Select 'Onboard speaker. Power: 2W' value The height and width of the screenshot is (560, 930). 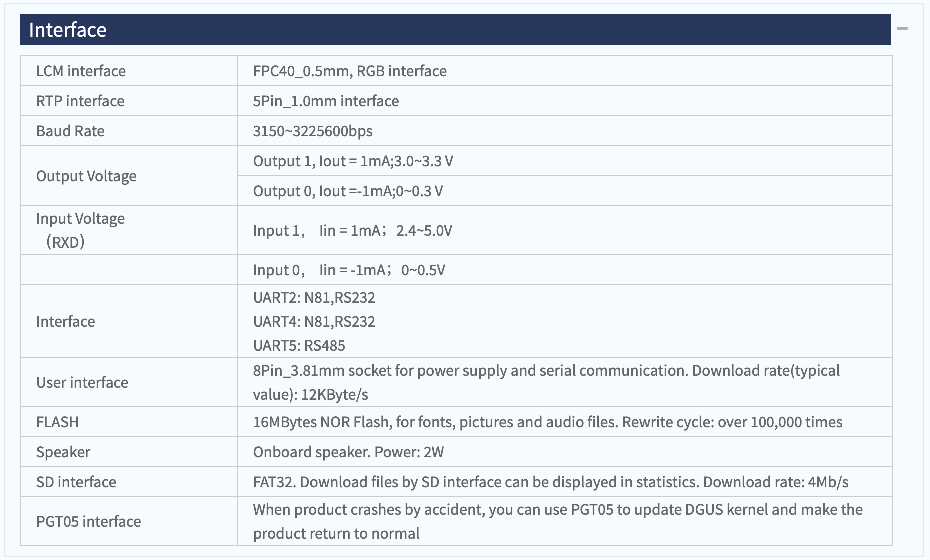pos(348,452)
